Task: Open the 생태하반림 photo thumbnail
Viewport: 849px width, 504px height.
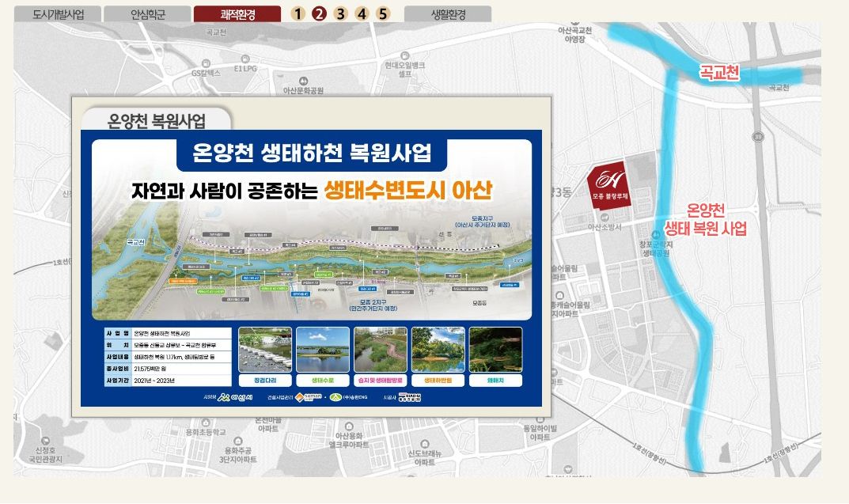Action: [438, 350]
